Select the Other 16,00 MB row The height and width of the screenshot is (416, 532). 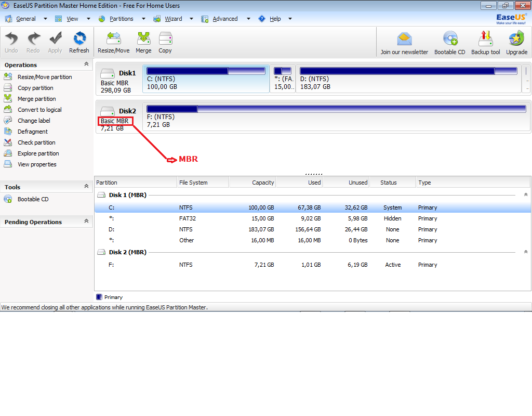tap(312, 240)
